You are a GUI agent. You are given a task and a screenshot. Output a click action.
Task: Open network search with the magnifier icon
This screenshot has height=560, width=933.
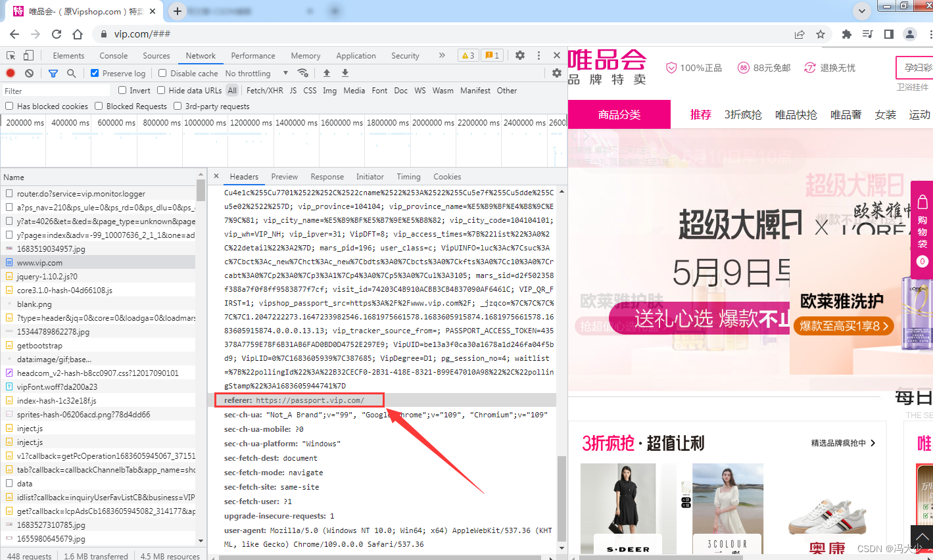point(71,73)
